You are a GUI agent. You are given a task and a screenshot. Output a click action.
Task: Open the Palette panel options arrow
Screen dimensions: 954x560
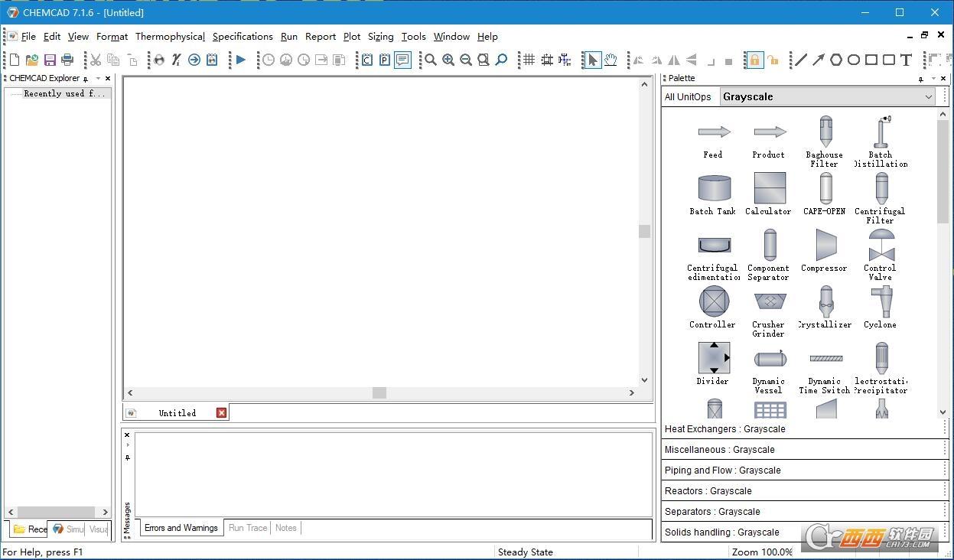[933, 79]
